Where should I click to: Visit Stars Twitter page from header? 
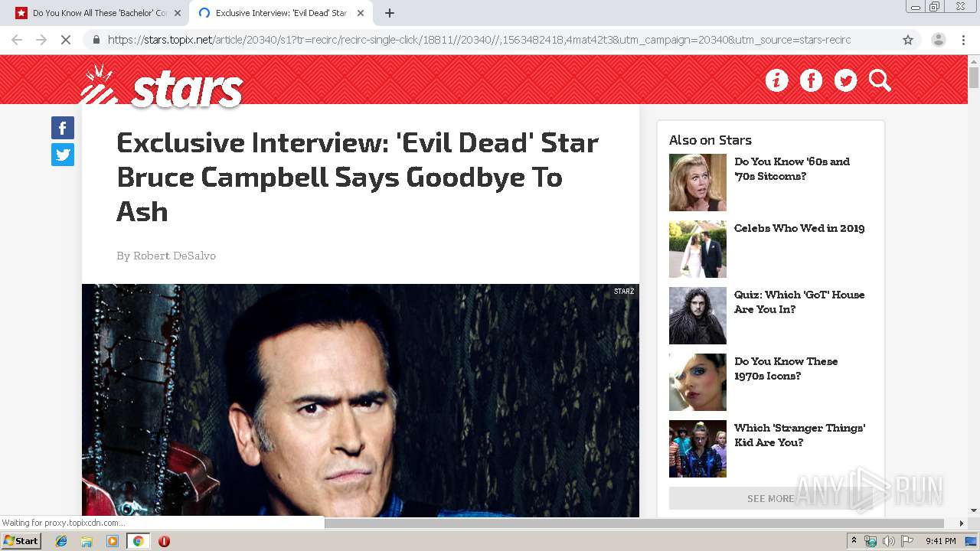coord(845,80)
